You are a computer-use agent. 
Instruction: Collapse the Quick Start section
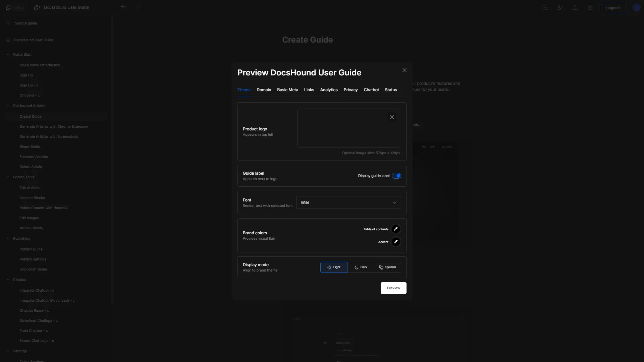click(8, 54)
